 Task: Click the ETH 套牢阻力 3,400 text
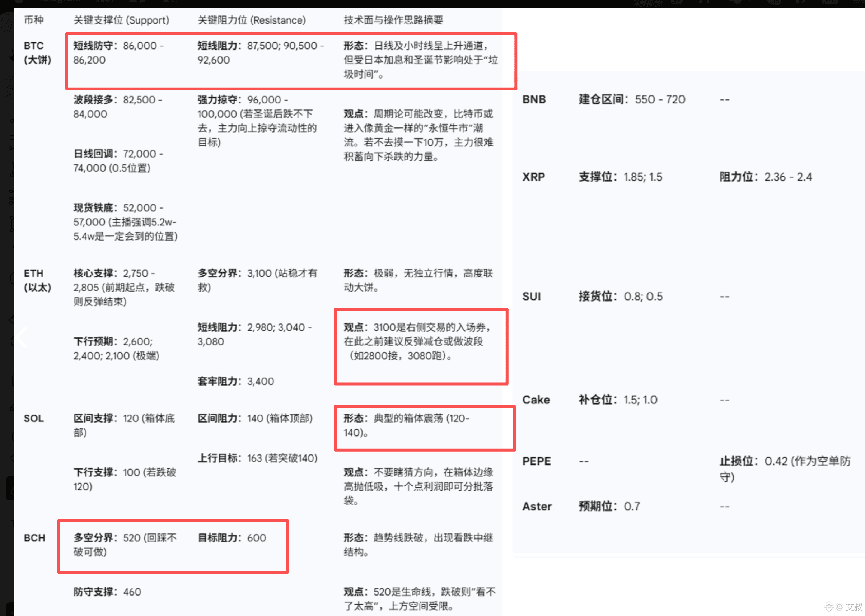[x=235, y=382]
